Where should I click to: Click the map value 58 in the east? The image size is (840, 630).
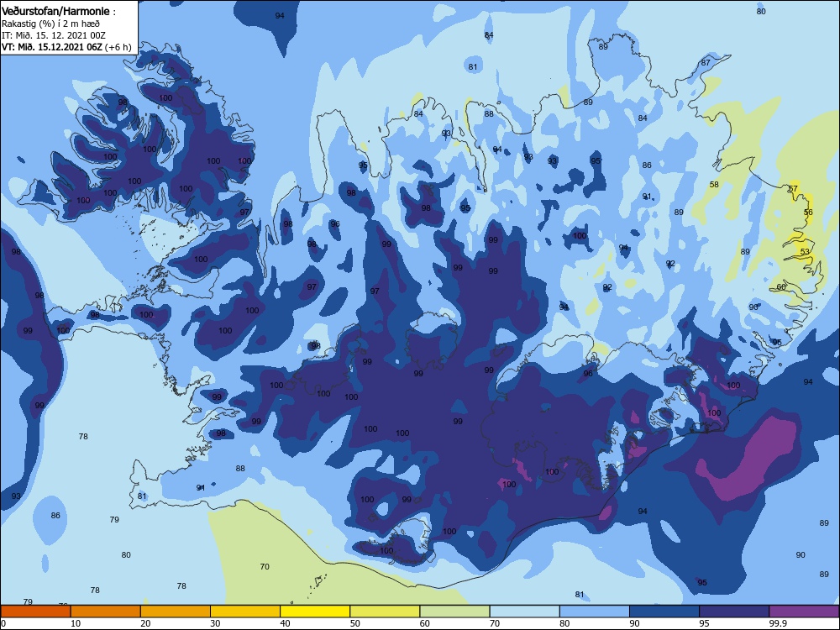pos(714,185)
